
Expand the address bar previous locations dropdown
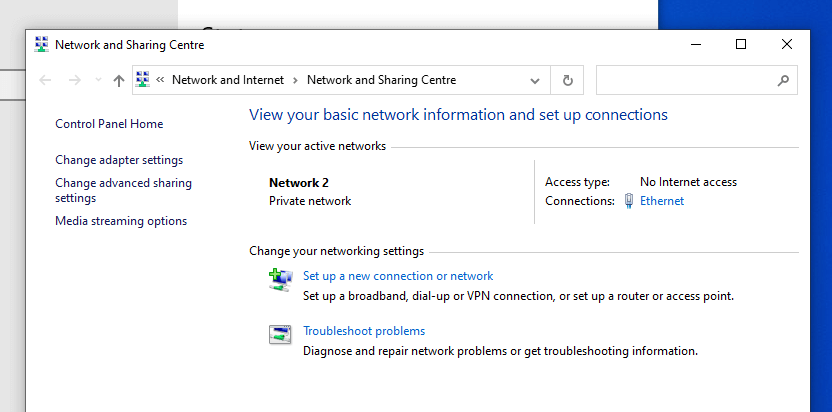coord(535,80)
